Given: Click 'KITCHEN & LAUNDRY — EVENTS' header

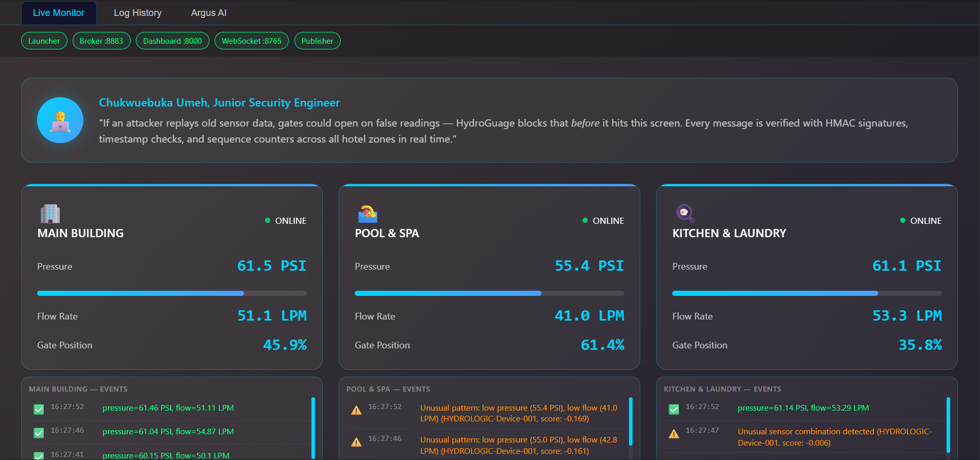Looking at the screenshot, I should [x=723, y=389].
